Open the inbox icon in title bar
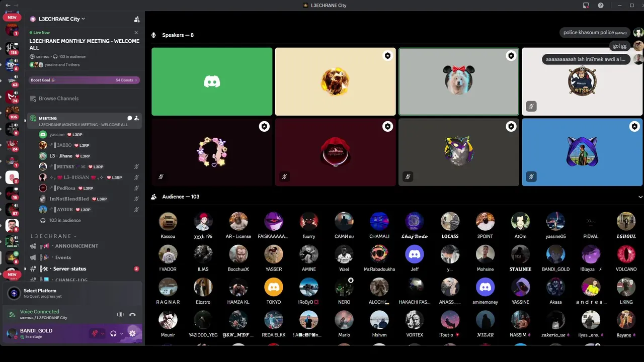Viewport: 644px width, 362px height. tap(586, 6)
